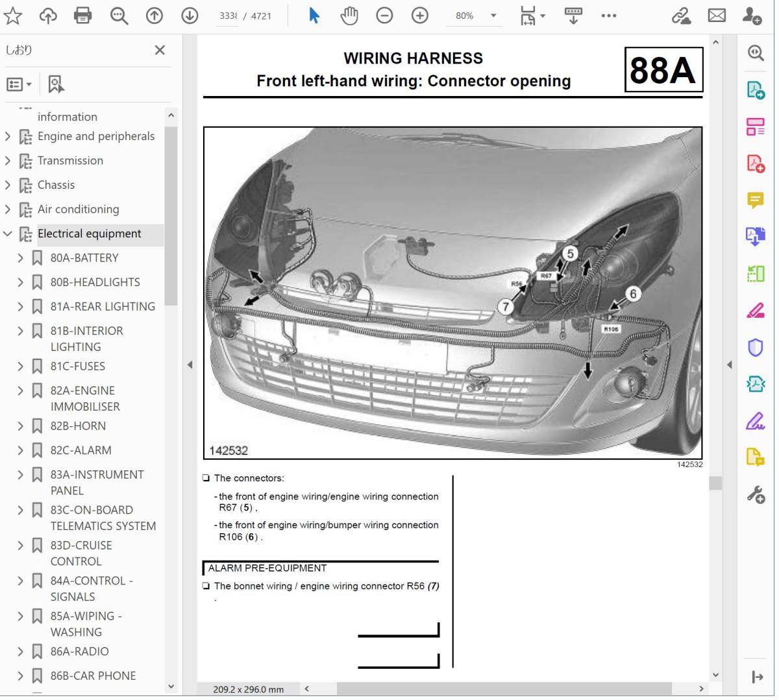The height and width of the screenshot is (700, 779).
Task: Zoom out with the minus button
Action: coord(384,16)
